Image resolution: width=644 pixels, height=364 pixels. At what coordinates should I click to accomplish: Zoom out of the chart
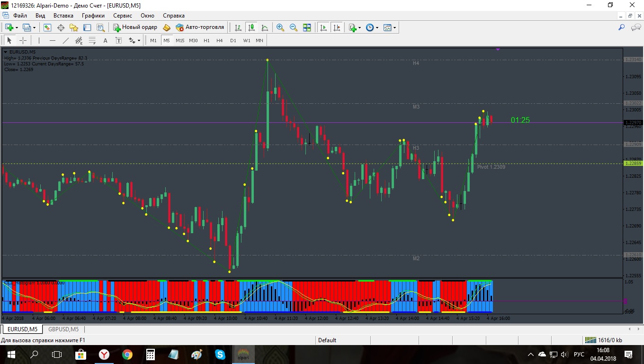(x=294, y=27)
